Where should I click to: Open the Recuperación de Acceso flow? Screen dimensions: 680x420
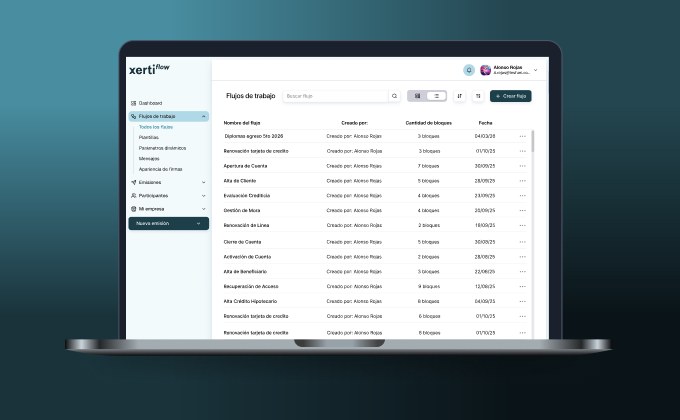(x=251, y=286)
